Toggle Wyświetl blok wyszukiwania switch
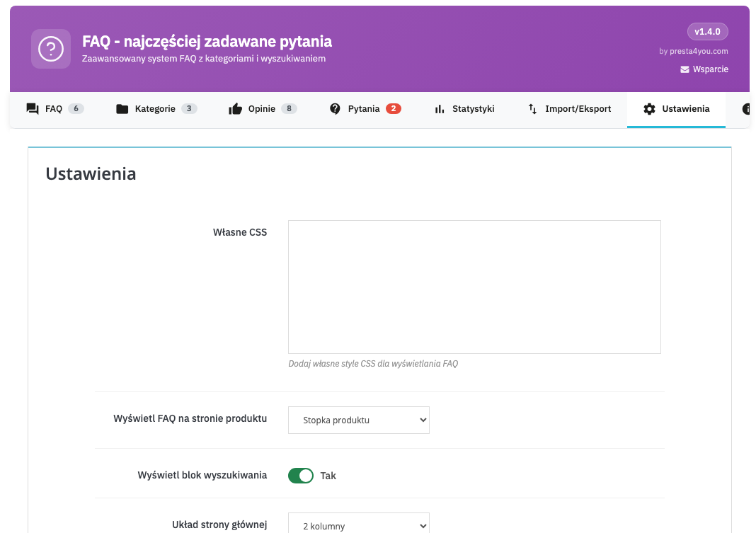Image resolution: width=756 pixels, height=533 pixels. tap(301, 476)
